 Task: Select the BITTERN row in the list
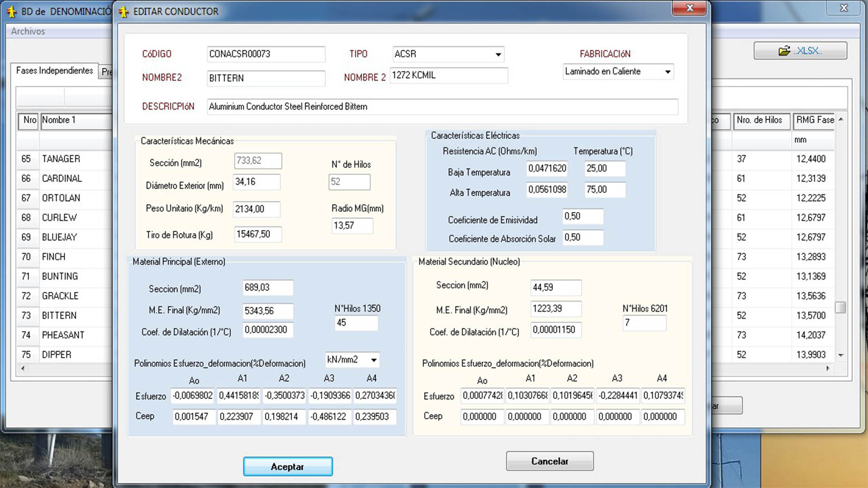(59, 315)
